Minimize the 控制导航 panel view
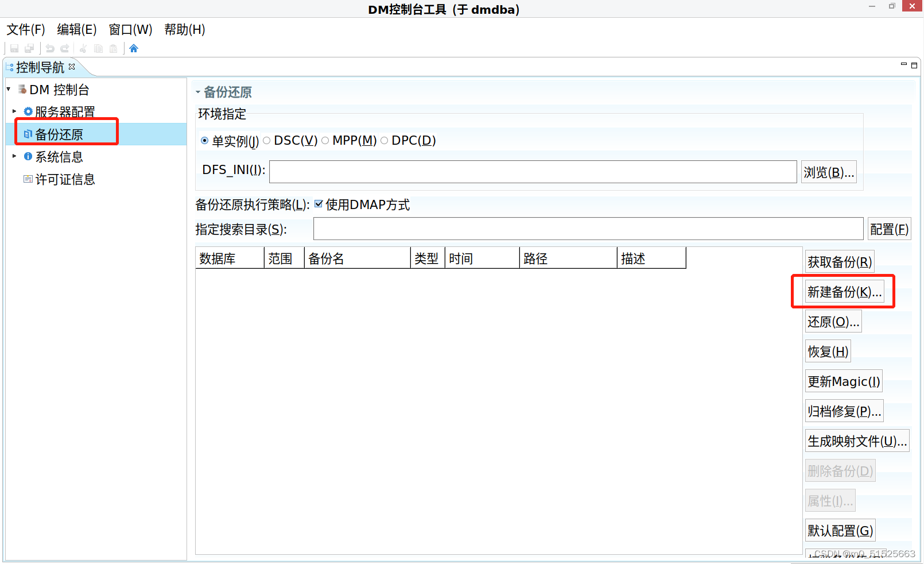 [904, 65]
